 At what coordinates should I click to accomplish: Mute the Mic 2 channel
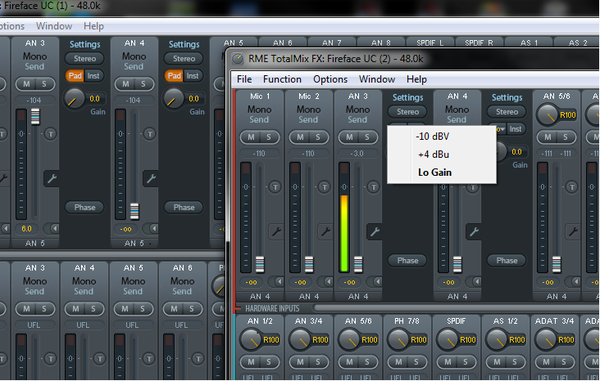click(300, 137)
